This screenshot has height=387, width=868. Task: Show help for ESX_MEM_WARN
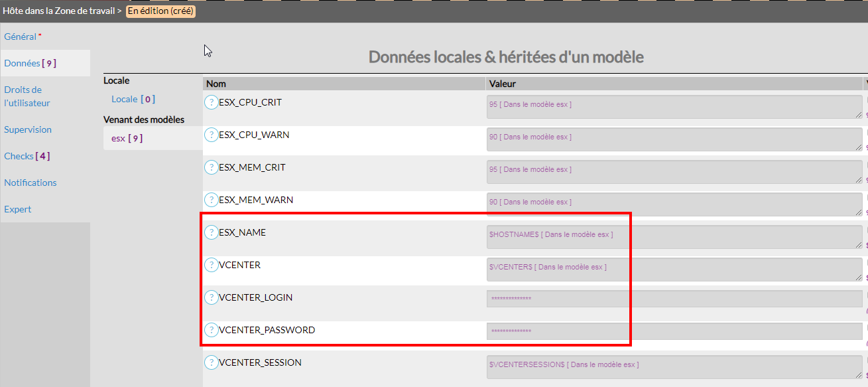pos(211,200)
